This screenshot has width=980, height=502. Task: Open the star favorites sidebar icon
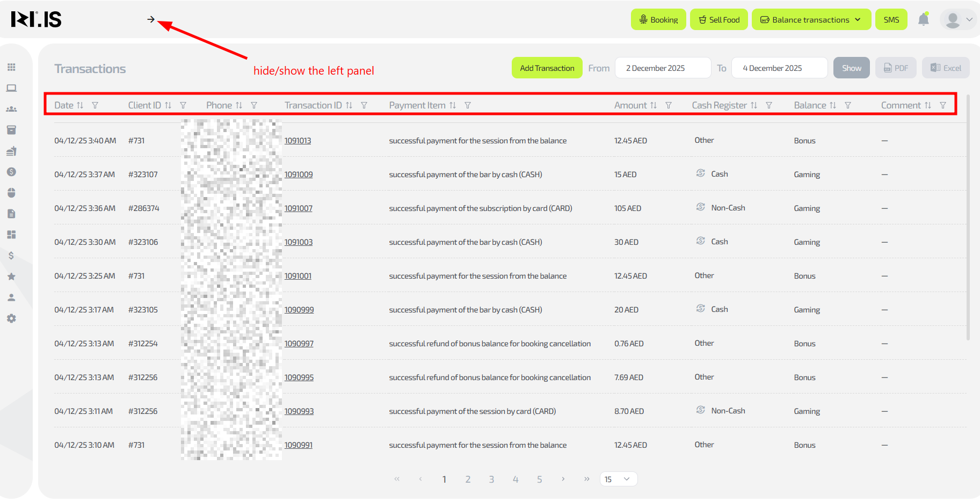pos(11,277)
